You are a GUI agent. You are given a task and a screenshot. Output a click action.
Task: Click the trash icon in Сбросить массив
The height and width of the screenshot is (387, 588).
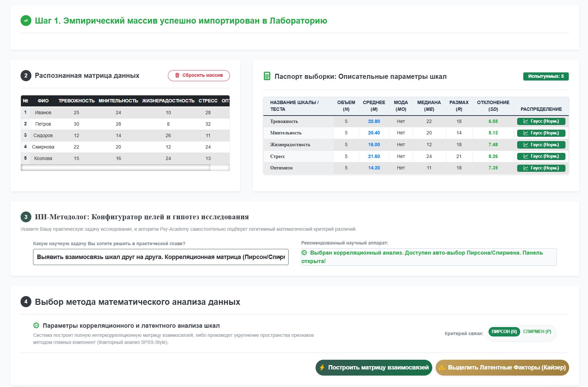177,75
